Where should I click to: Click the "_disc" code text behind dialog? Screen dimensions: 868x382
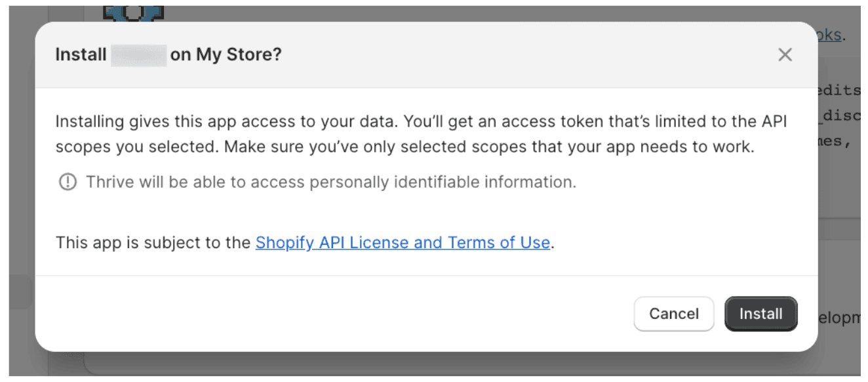[840, 116]
